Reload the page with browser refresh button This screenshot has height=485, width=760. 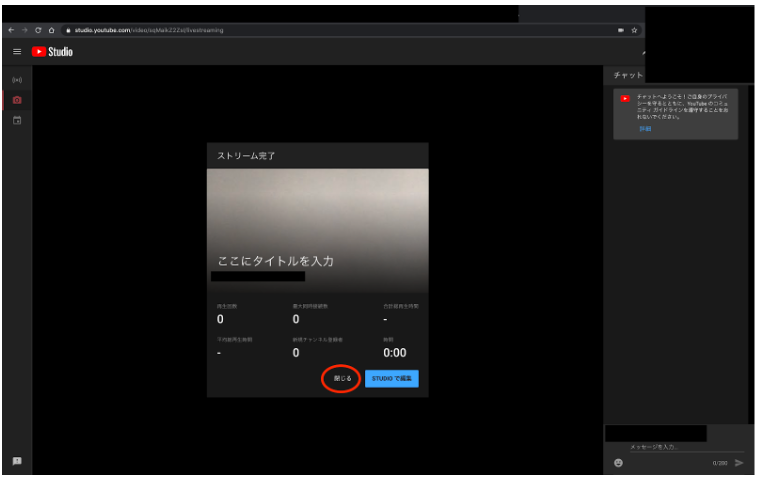click(38, 30)
